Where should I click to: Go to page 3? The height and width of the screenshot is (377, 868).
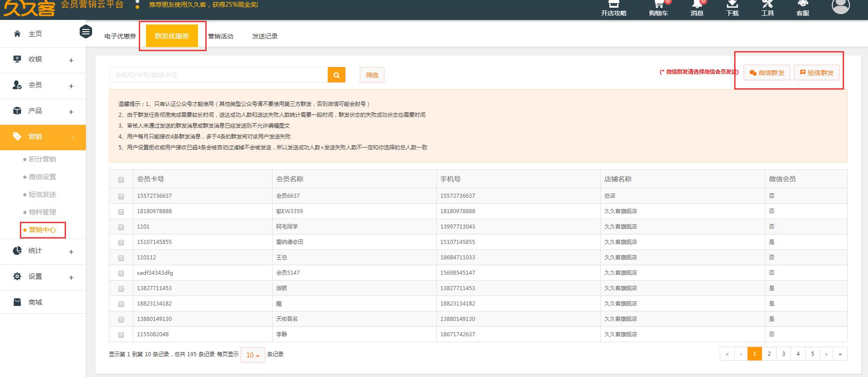click(783, 354)
